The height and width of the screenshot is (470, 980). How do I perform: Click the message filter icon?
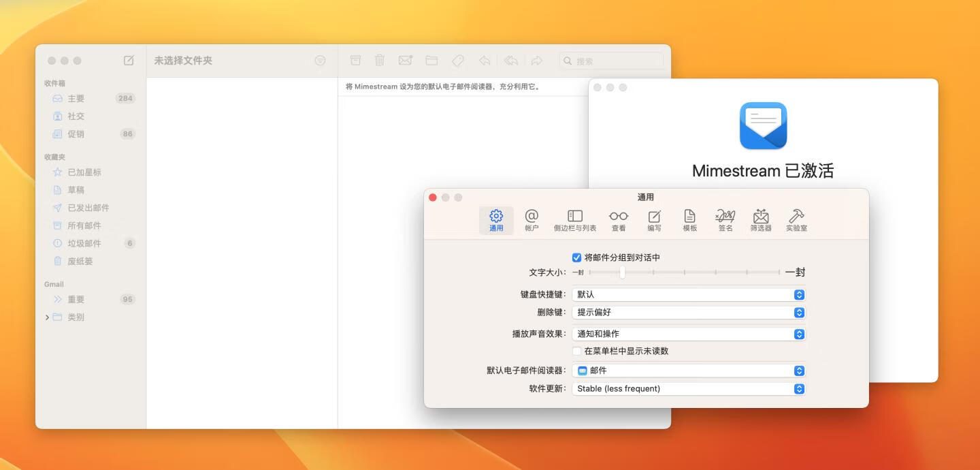point(320,61)
